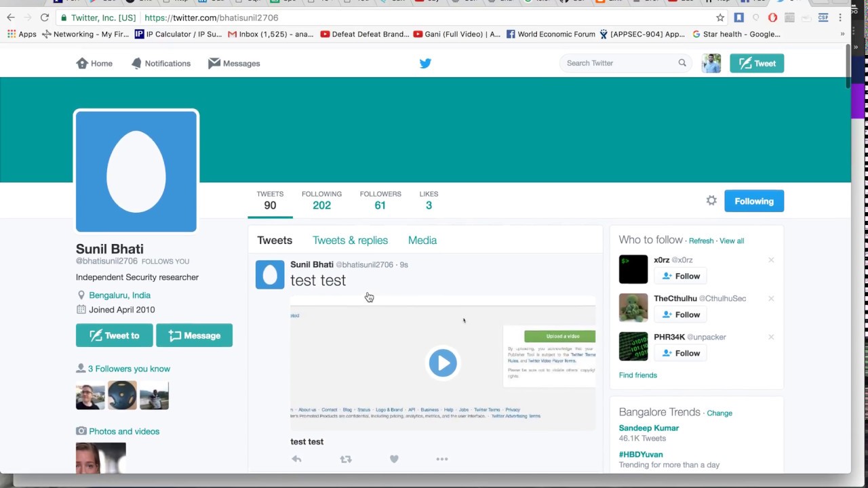868x488 pixels.
Task: Open the photo thumbnail under Photos and videos
Action: [101, 457]
